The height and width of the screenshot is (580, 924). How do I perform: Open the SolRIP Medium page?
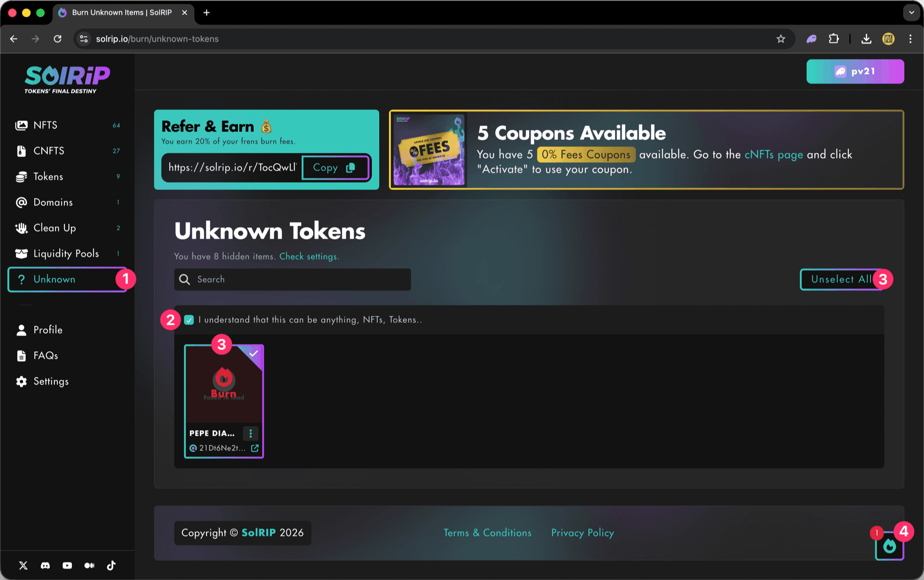coord(90,566)
